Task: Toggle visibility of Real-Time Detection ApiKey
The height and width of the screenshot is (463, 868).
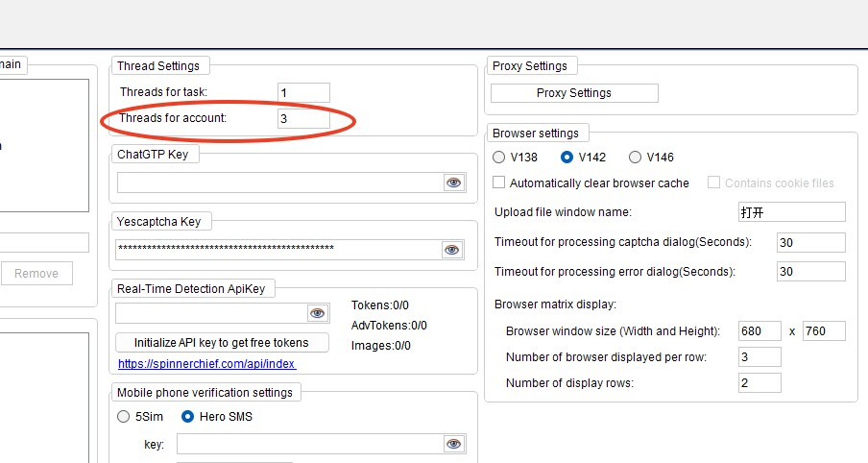Action: 317,313
